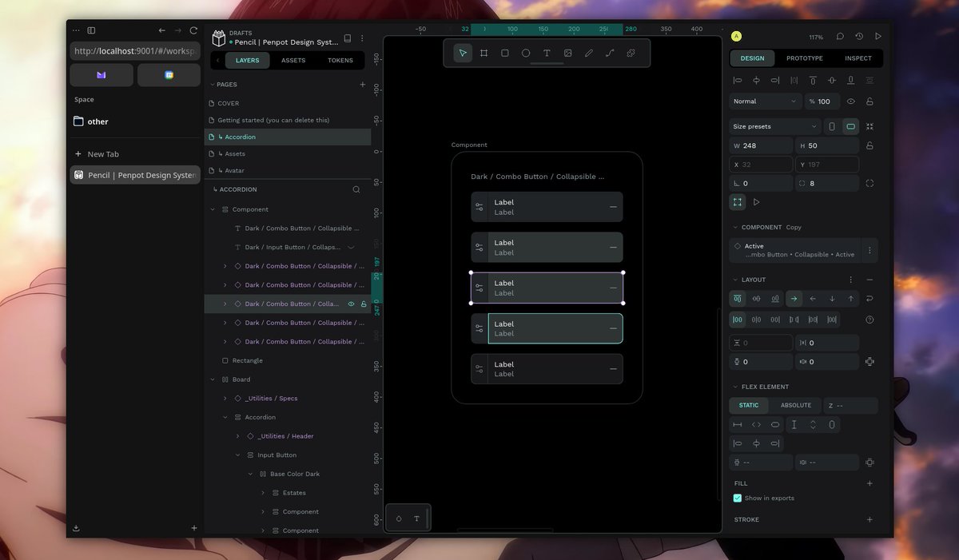
Task: Select horizontal landscape orientation toggle
Action: 850,126
